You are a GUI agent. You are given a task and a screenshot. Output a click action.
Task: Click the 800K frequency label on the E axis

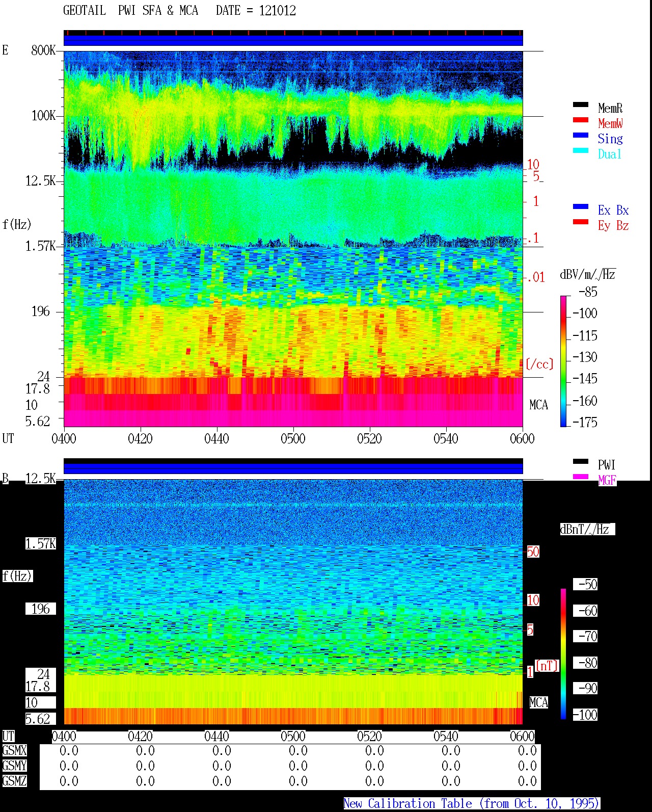click(x=43, y=50)
